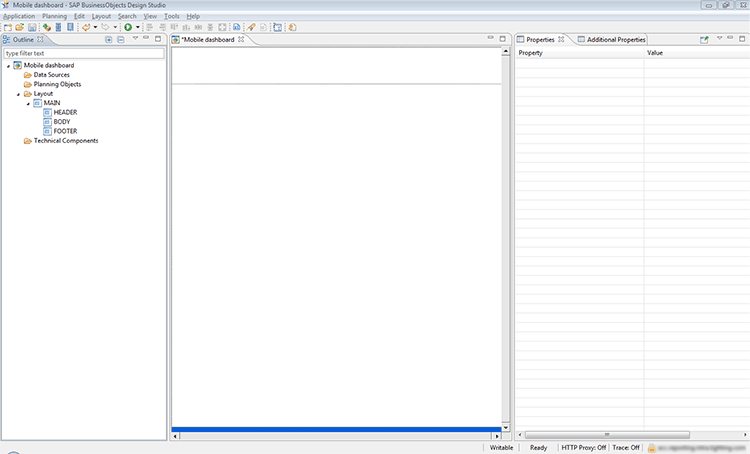Click the Expand All icon in Outline panel

click(x=109, y=39)
